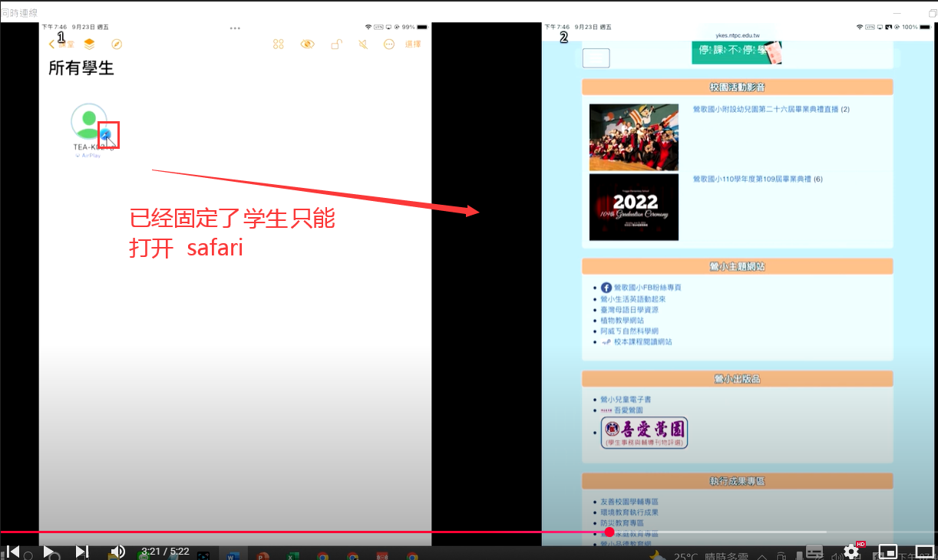
Task: Switch to miniplayer mode
Action: coord(888,552)
